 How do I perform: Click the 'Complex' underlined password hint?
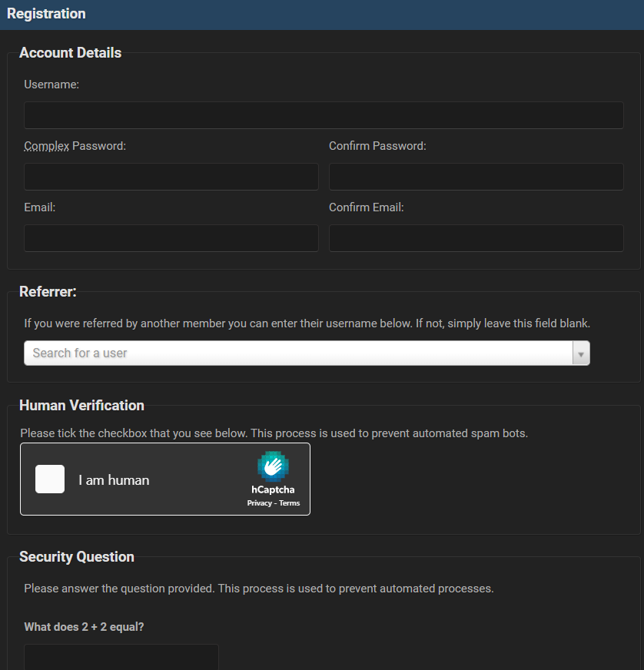pos(47,146)
